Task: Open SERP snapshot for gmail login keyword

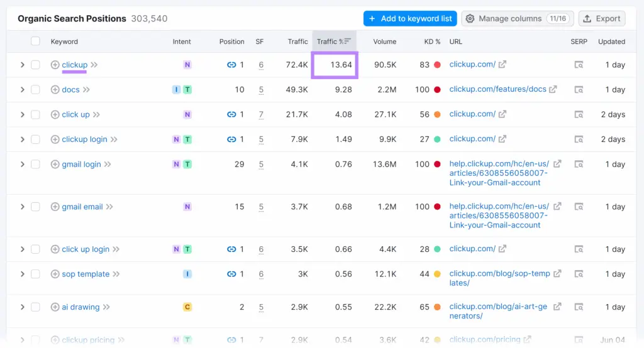Action: 579,164
